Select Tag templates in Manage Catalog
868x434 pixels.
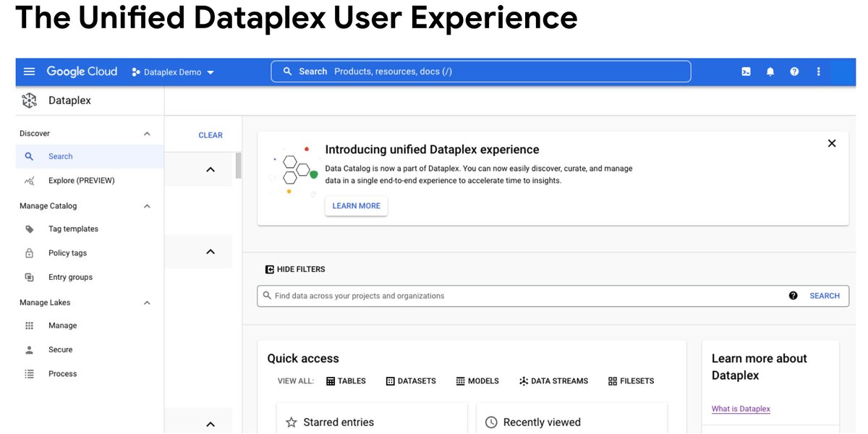coord(72,229)
